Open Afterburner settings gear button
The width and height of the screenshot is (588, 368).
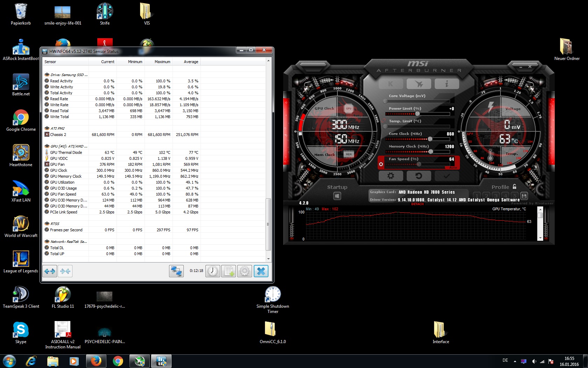391,176
